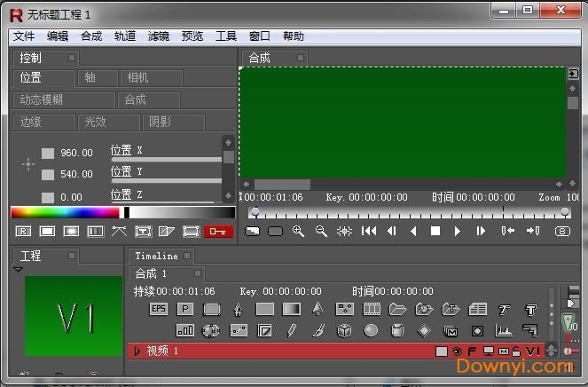
Task: Toggle the 位置 Y keyframe checkbox
Action: (48, 174)
